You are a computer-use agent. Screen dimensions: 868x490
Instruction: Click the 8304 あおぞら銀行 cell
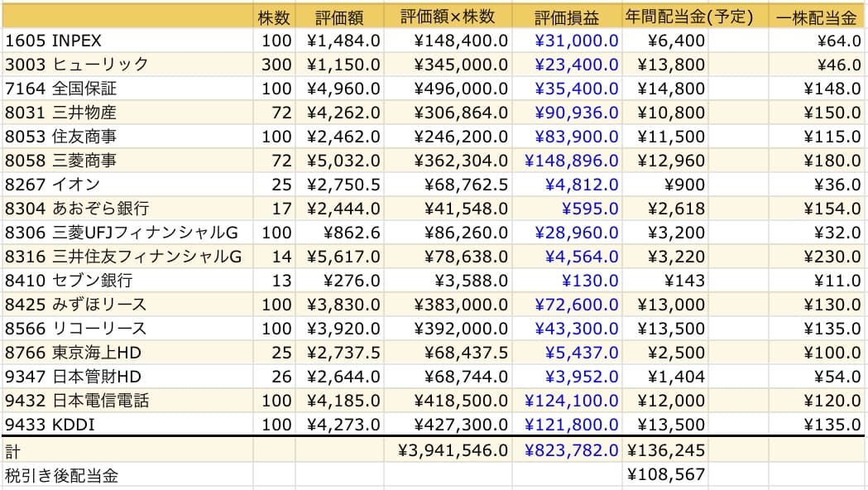coord(128,209)
